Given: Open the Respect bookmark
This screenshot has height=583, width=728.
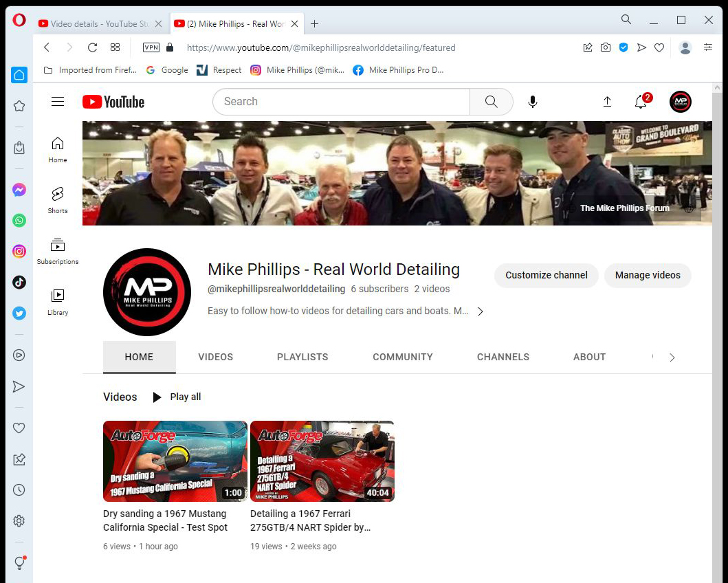Looking at the screenshot, I should (x=219, y=70).
